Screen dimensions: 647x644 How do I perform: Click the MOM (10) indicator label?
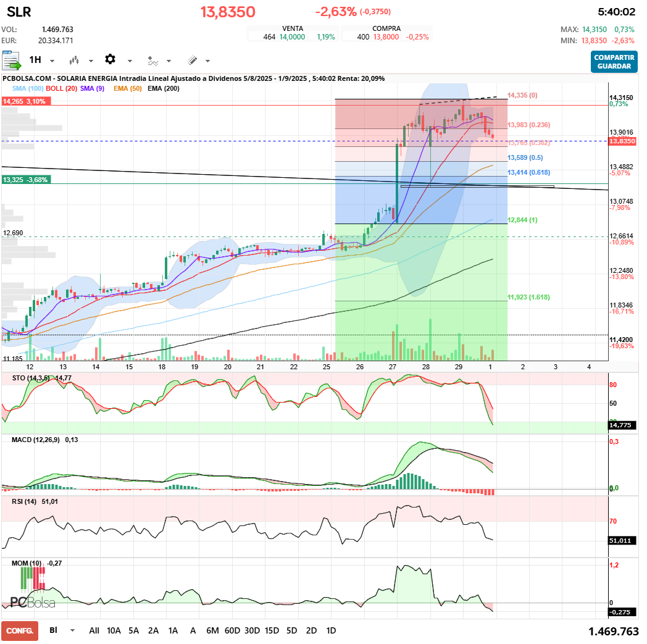pyautogui.click(x=27, y=563)
